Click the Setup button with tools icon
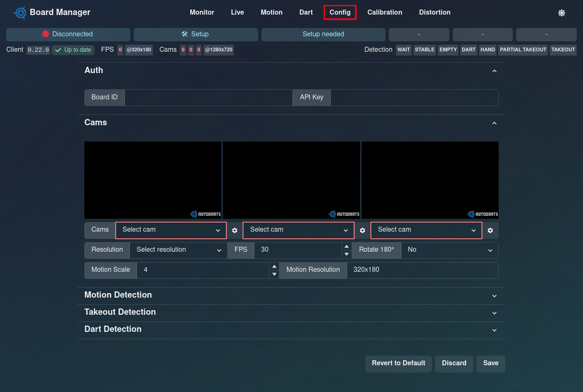 tap(195, 34)
